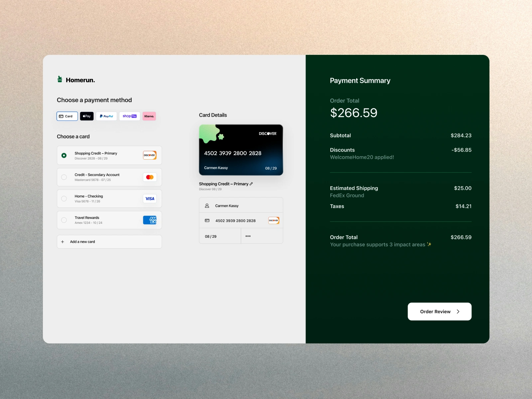Click the Mastercard logo on Credit - Secondary Account

150,177
